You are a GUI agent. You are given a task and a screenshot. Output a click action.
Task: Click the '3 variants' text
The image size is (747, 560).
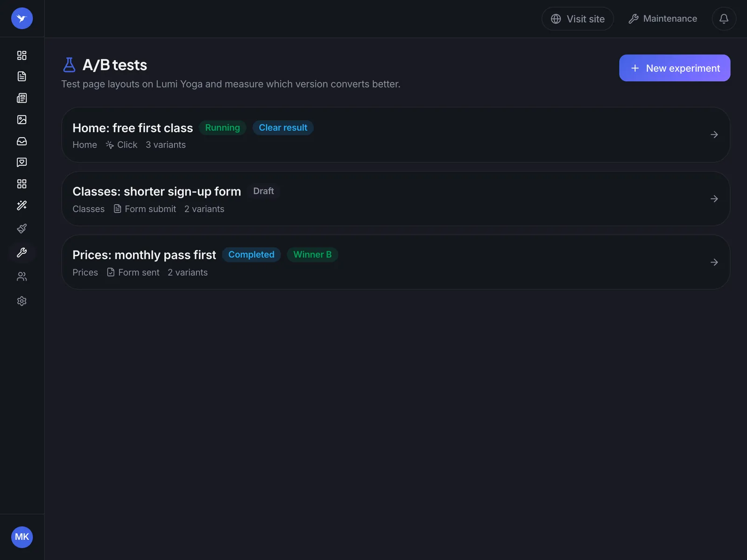[166, 145]
